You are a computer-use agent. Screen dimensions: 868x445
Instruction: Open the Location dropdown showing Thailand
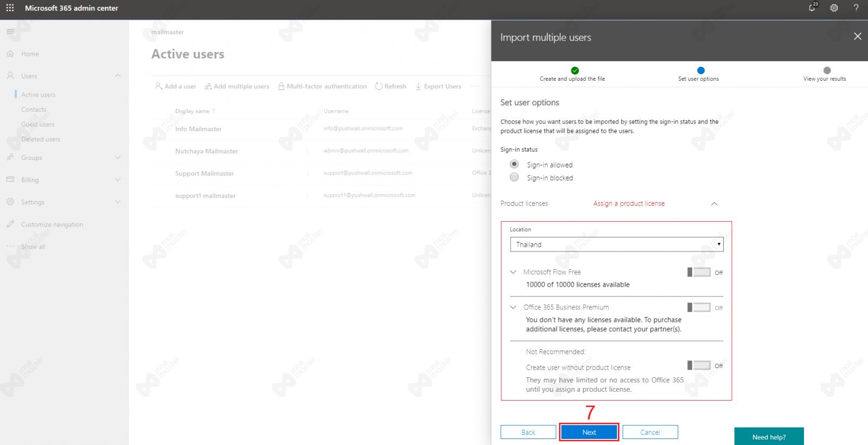[x=616, y=244]
